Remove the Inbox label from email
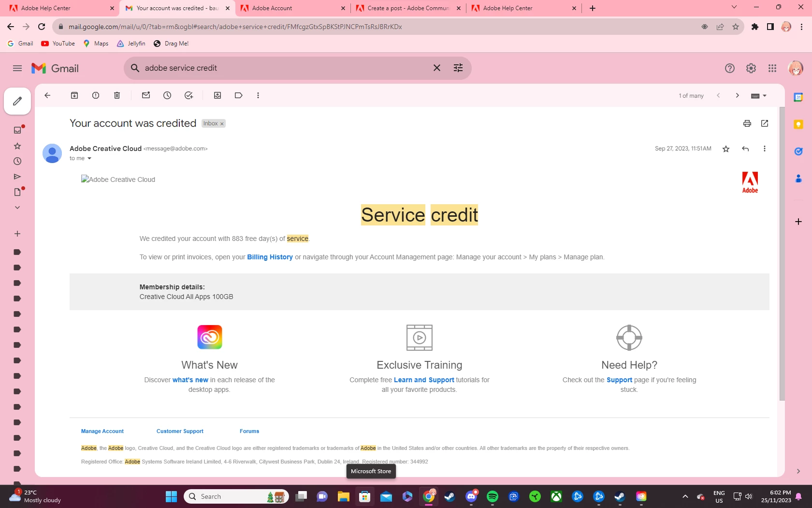 click(x=222, y=124)
